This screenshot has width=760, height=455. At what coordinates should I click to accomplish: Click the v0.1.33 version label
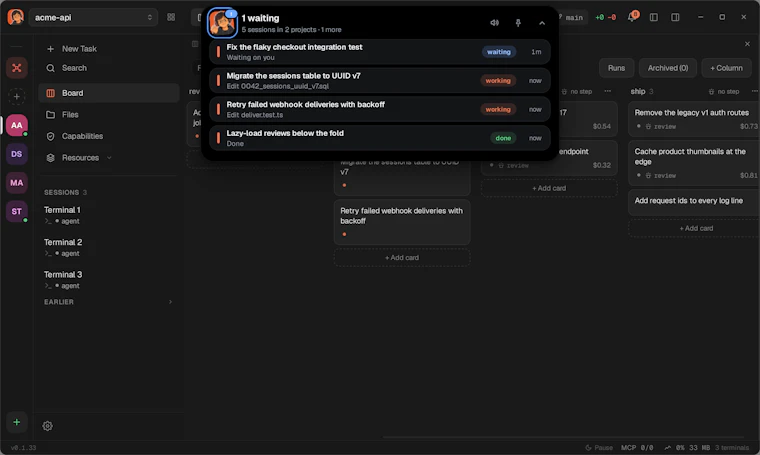(23, 448)
